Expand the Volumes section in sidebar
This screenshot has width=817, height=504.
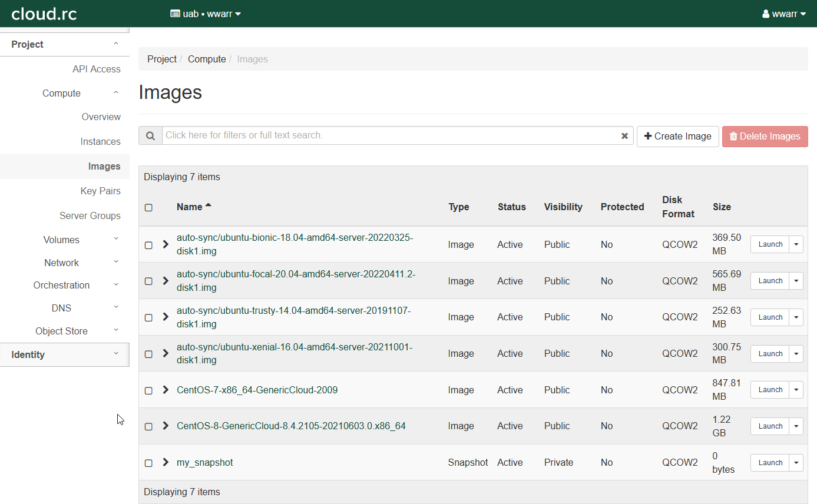point(62,240)
